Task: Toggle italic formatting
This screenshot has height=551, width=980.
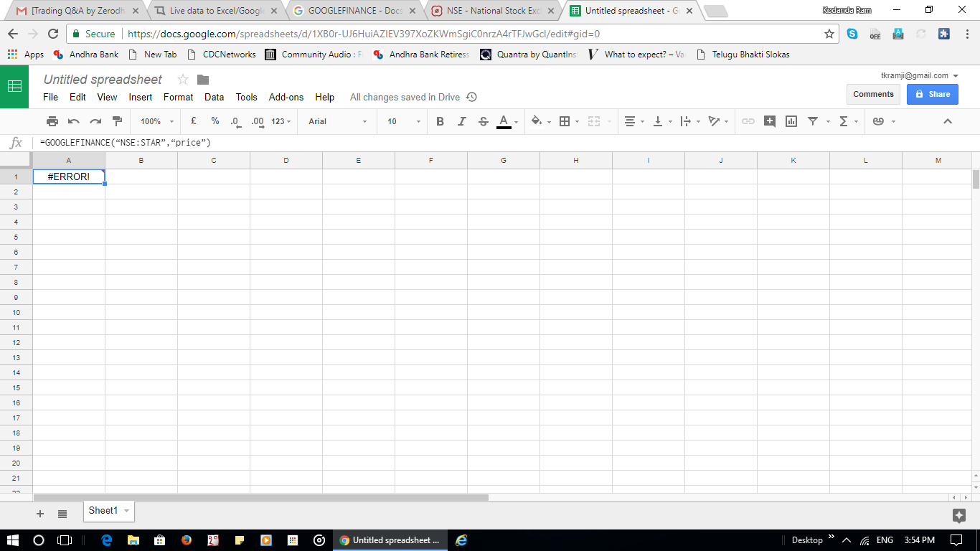Action: point(461,121)
